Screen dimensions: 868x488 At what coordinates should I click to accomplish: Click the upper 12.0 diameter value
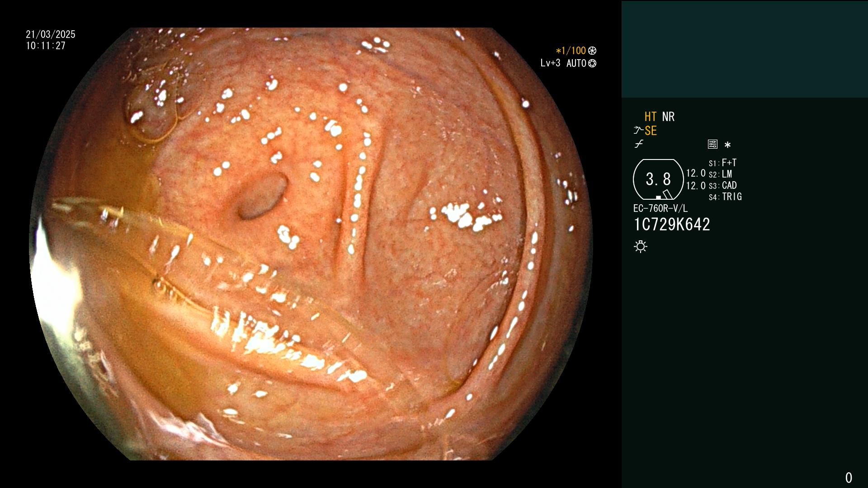[696, 173]
